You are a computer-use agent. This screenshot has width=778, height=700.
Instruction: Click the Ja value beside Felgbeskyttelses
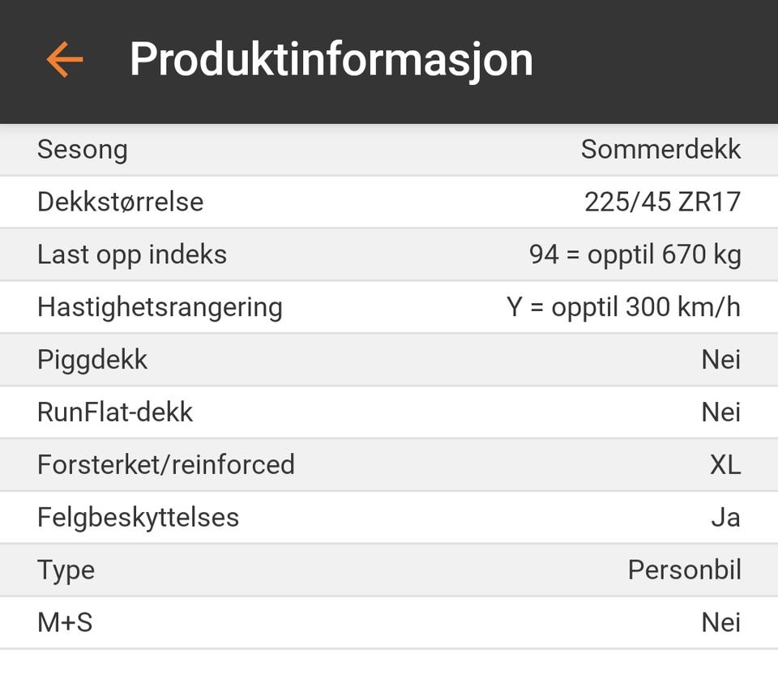click(x=725, y=518)
